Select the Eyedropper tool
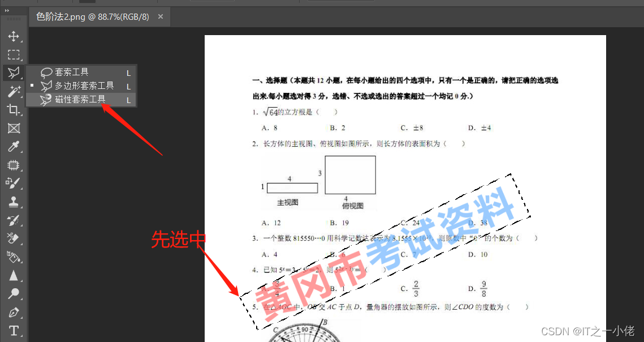 14,147
